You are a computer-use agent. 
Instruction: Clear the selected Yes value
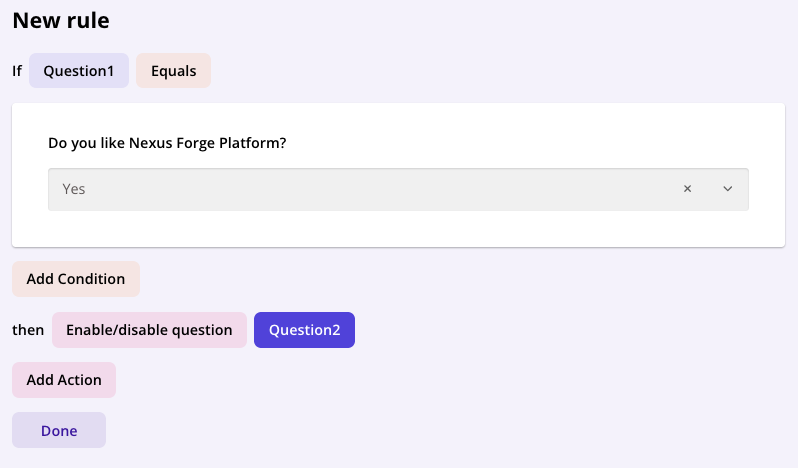pyautogui.click(x=687, y=189)
